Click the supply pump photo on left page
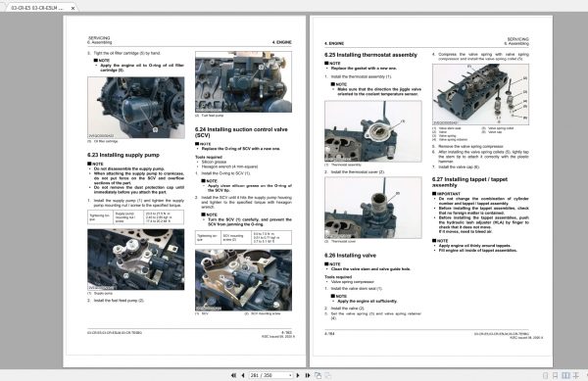Screen dimensions: 588x381 point(136,260)
